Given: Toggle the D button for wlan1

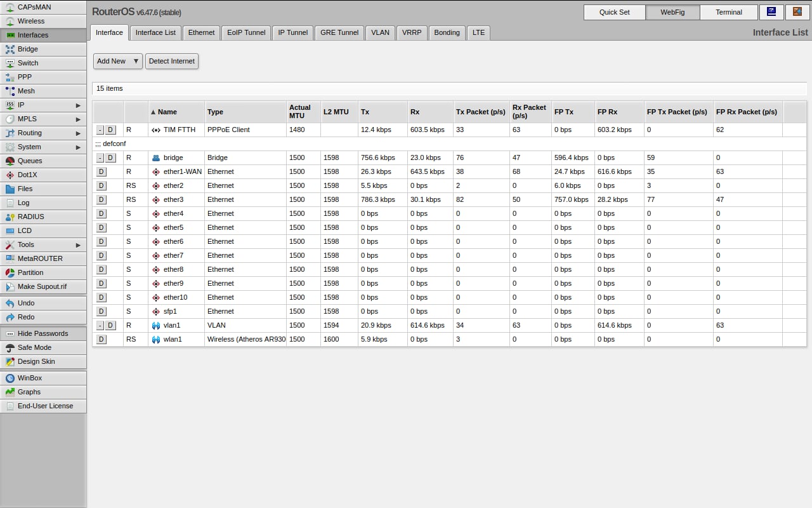Looking at the screenshot, I should click(x=101, y=339).
